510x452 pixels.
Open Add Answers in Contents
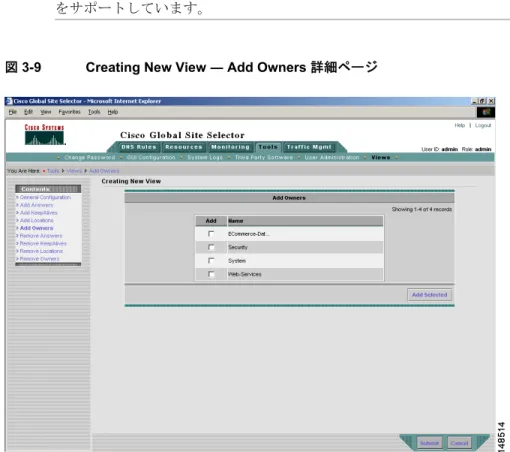37,205
